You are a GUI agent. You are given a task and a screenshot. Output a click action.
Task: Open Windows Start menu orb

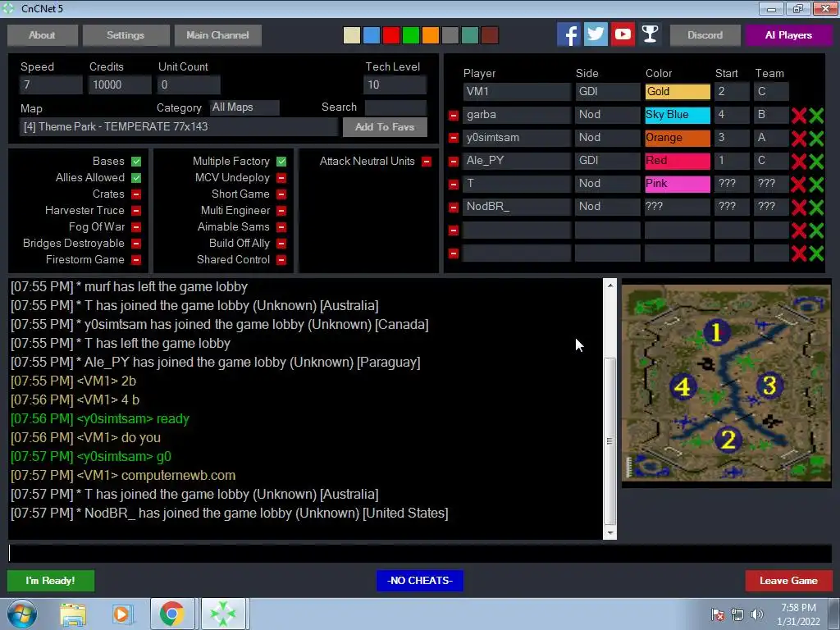coord(21,614)
